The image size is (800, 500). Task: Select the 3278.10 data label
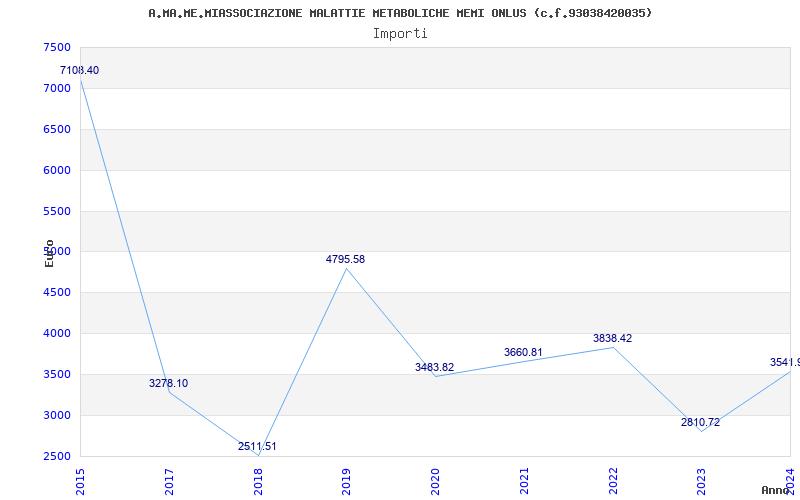click(x=168, y=383)
